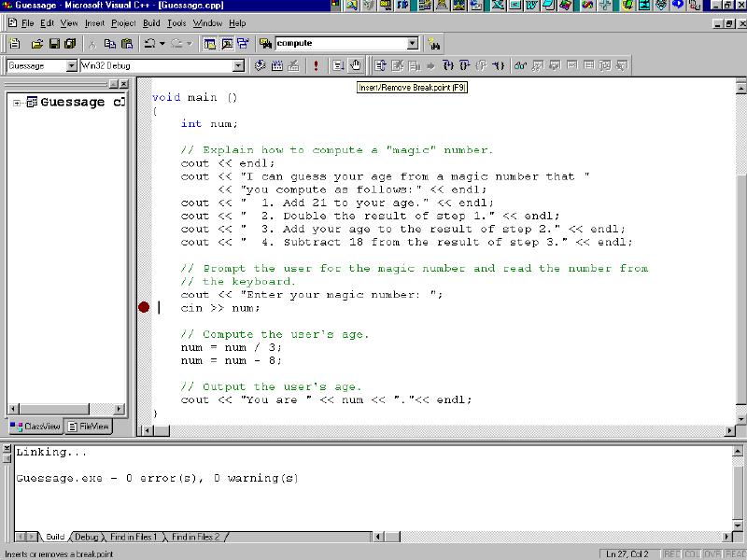
Task: Select the Debug output tab
Action: coord(86,537)
